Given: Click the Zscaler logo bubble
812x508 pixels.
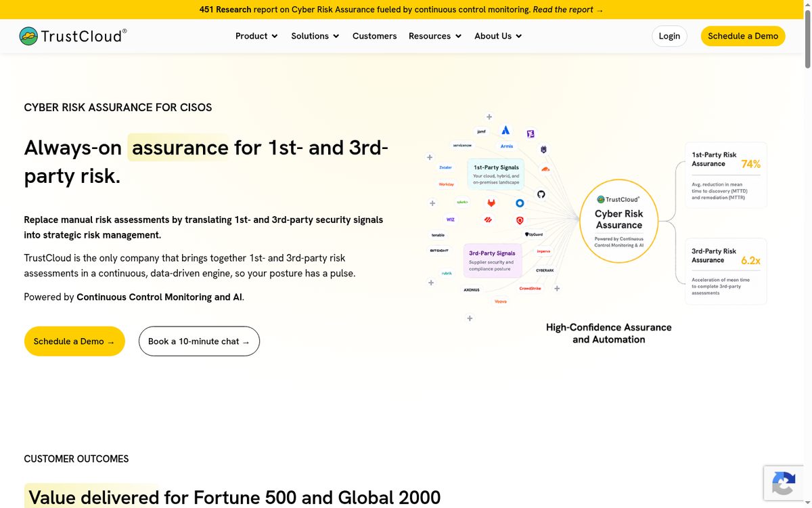Looking at the screenshot, I should pos(445,167).
